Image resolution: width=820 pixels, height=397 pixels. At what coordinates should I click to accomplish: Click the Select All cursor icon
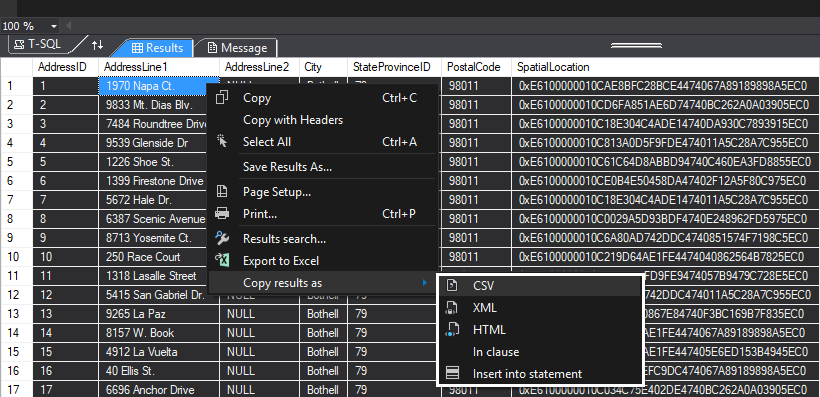pos(222,142)
